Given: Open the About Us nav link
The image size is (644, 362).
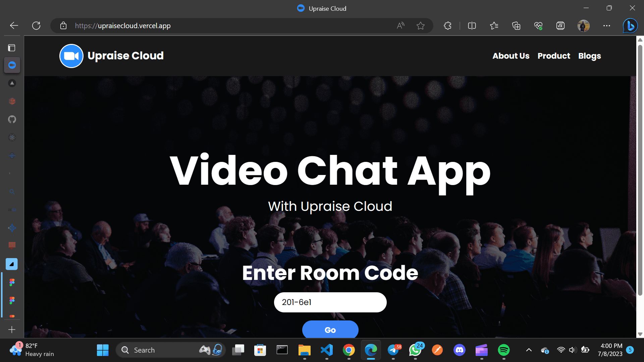Looking at the screenshot, I should [x=511, y=56].
